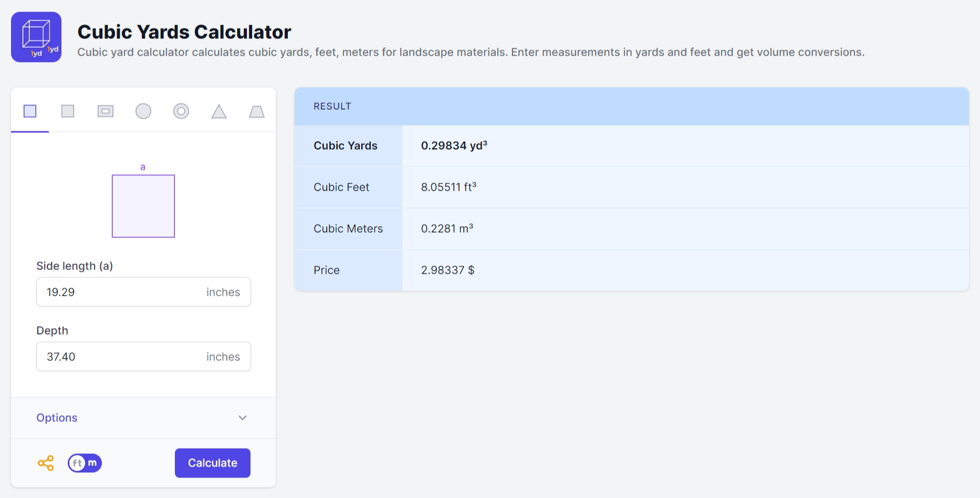Choose the trapezoid shape icon
Viewport: 980px width, 498px height.
click(257, 111)
